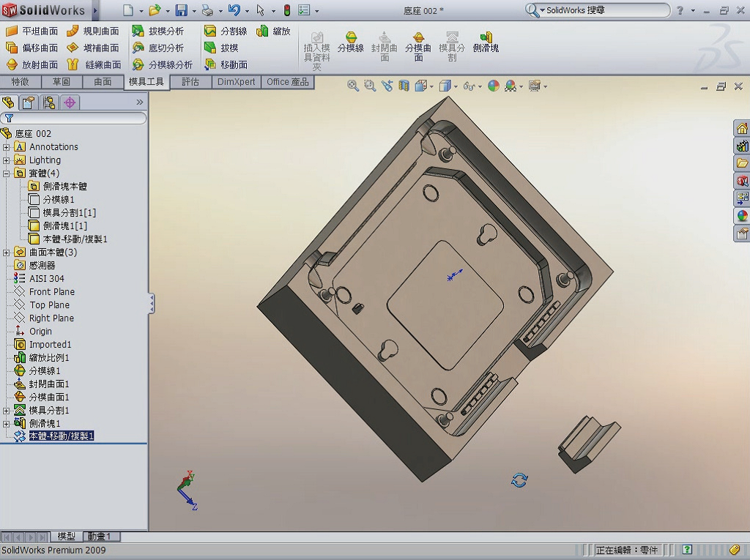Switch to the DimXpert tab
The height and width of the screenshot is (560, 750).
tap(237, 82)
